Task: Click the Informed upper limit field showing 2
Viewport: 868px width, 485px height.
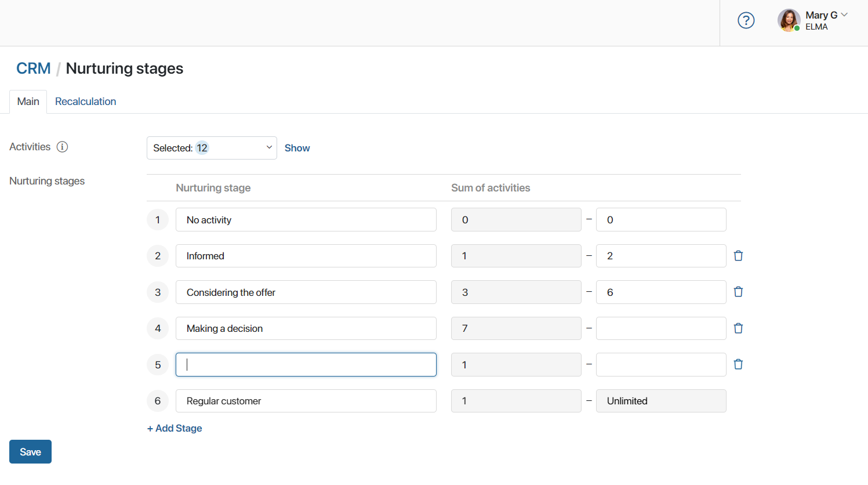Action: (661, 256)
